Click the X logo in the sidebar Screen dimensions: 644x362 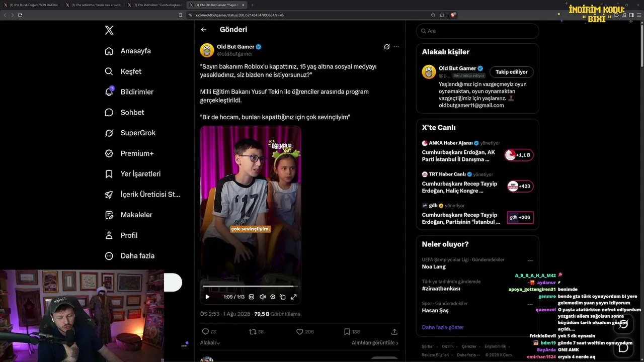(x=109, y=30)
